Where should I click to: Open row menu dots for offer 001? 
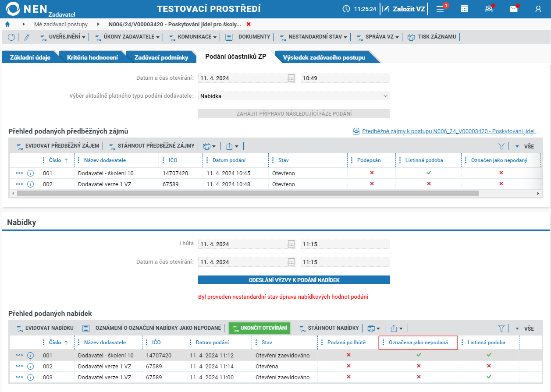point(19,355)
